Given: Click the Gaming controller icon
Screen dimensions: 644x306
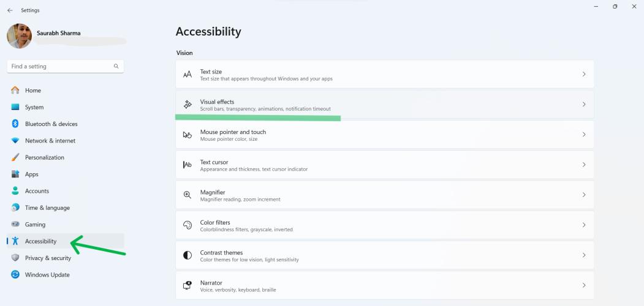Looking at the screenshot, I should tap(15, 225).
